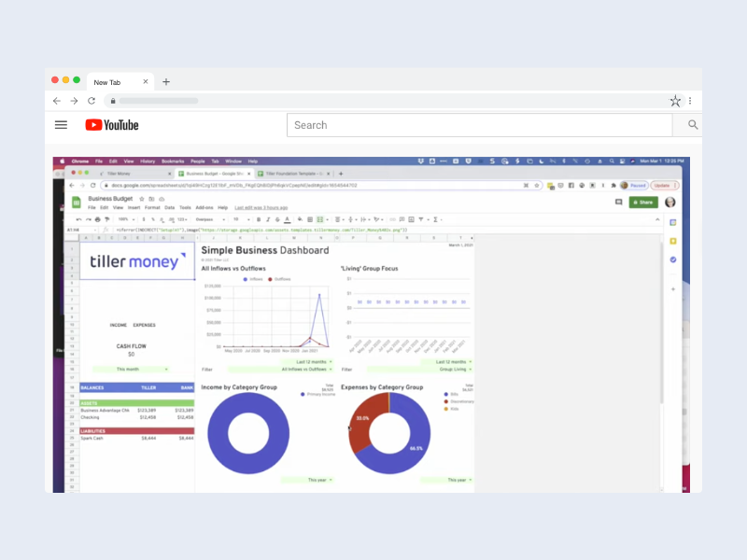Open 'Group: Living' filter dropdown

[x=420, y=369]
